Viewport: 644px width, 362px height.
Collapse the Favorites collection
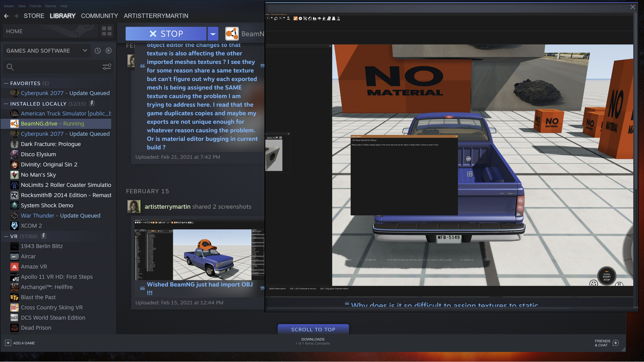coord(6,83)
